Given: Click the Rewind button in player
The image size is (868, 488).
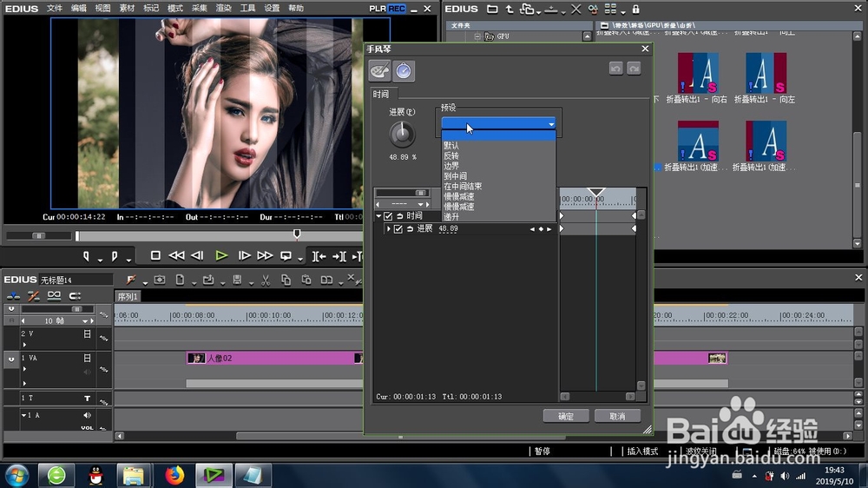Looking at the screenshot, I should click(x=176, y=255).
